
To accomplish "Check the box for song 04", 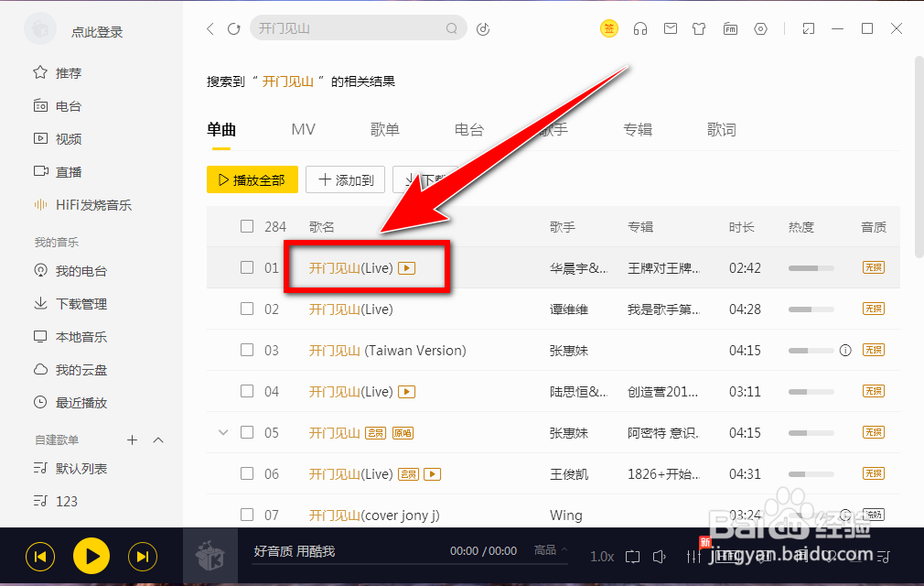I will pos(247,392).
